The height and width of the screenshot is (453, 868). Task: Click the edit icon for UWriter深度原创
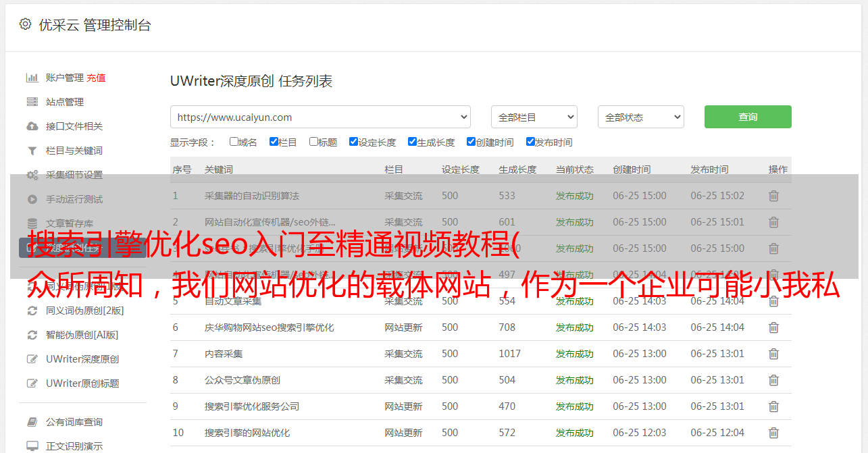coord(32,359)
